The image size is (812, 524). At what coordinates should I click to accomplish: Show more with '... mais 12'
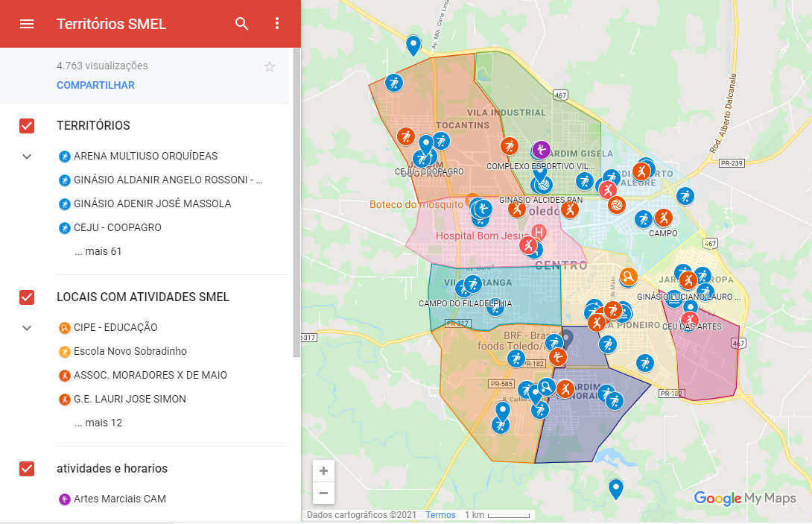(x=98, y=423)
